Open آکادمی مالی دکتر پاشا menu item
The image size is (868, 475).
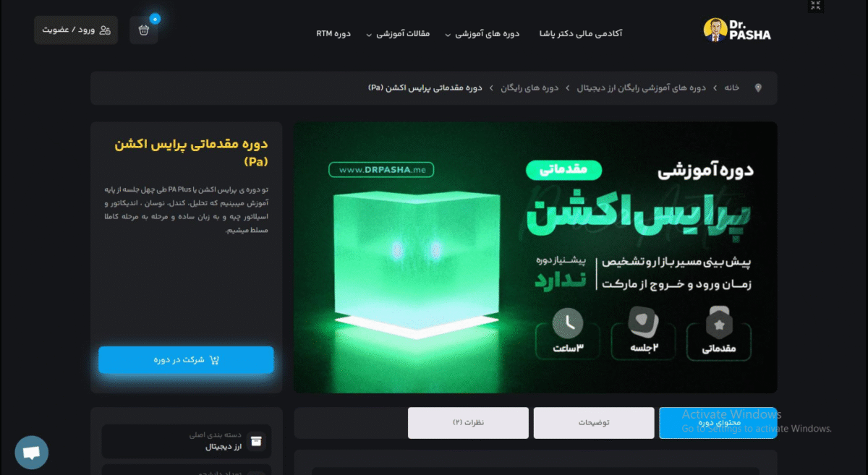tap(581, 34)
